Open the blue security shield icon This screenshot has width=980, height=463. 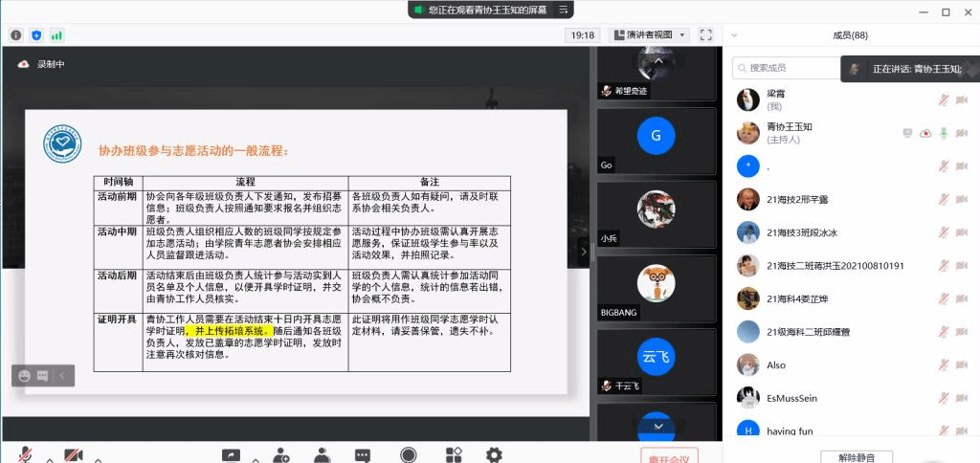[x=36, y=34]
